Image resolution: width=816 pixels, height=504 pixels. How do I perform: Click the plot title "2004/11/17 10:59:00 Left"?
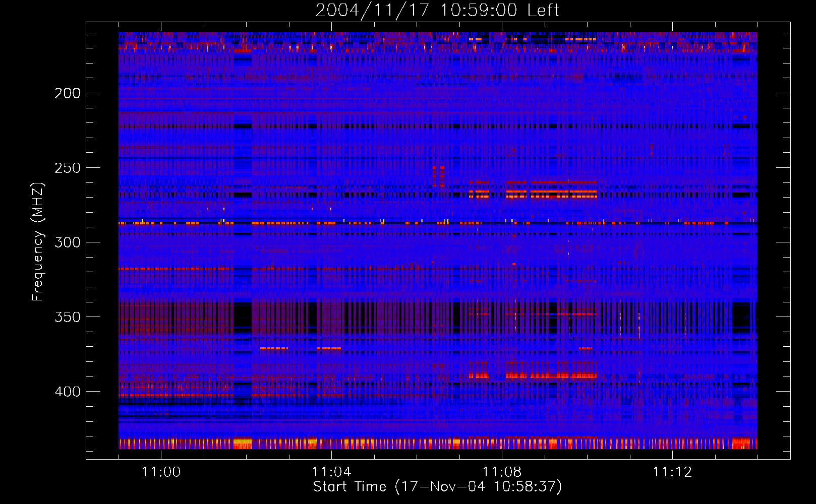[437, 10]
